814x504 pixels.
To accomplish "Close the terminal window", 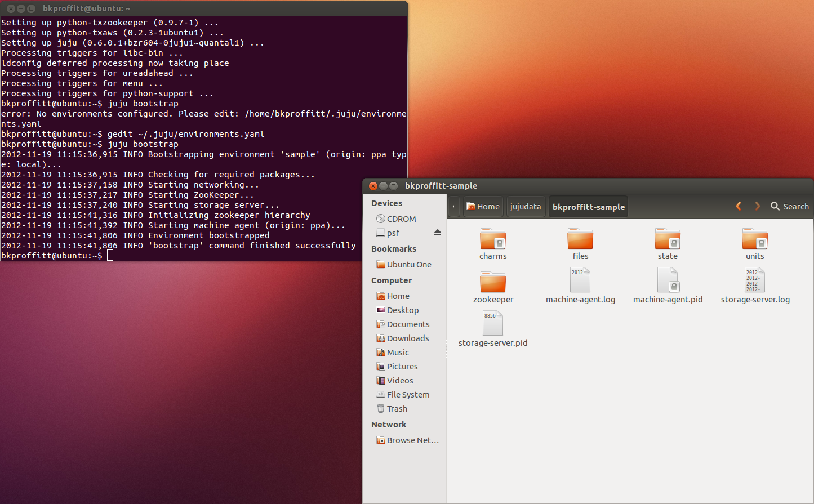I will click(x=11, y=8).
